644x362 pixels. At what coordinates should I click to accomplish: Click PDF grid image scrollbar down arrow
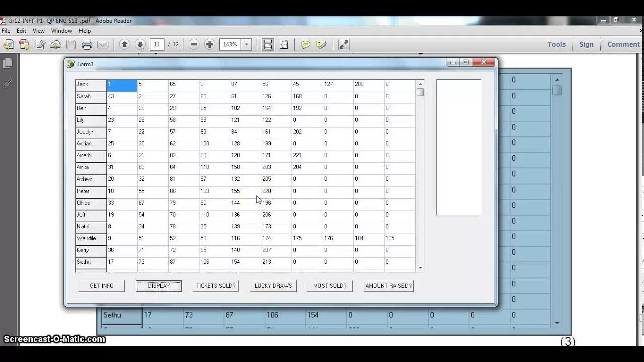pos(557,323)
